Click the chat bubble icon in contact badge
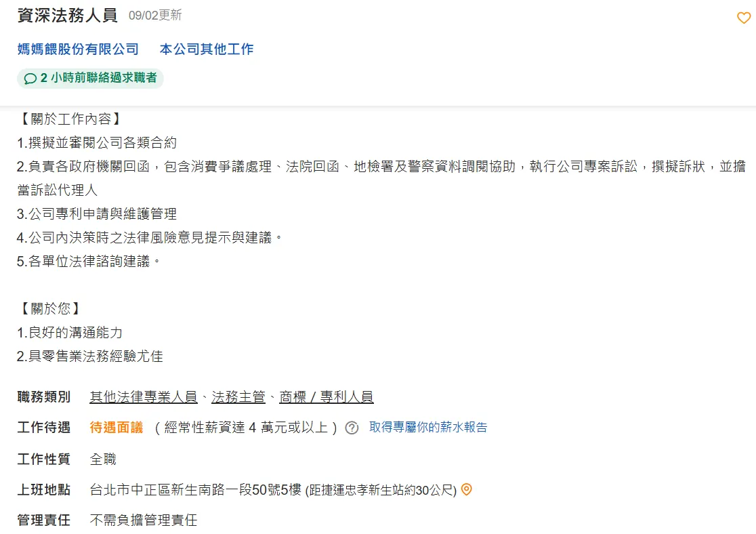 click(x=30, y=79)
